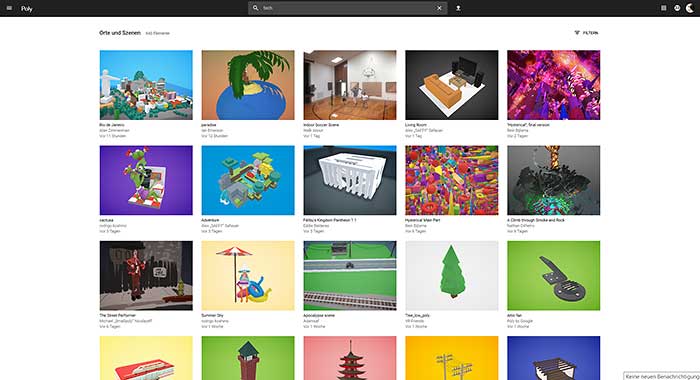The height and width of the screenshot is (380, 700).
Task: Click the 'Rio de Janeiro' title link
Action: tap(112, 125)
